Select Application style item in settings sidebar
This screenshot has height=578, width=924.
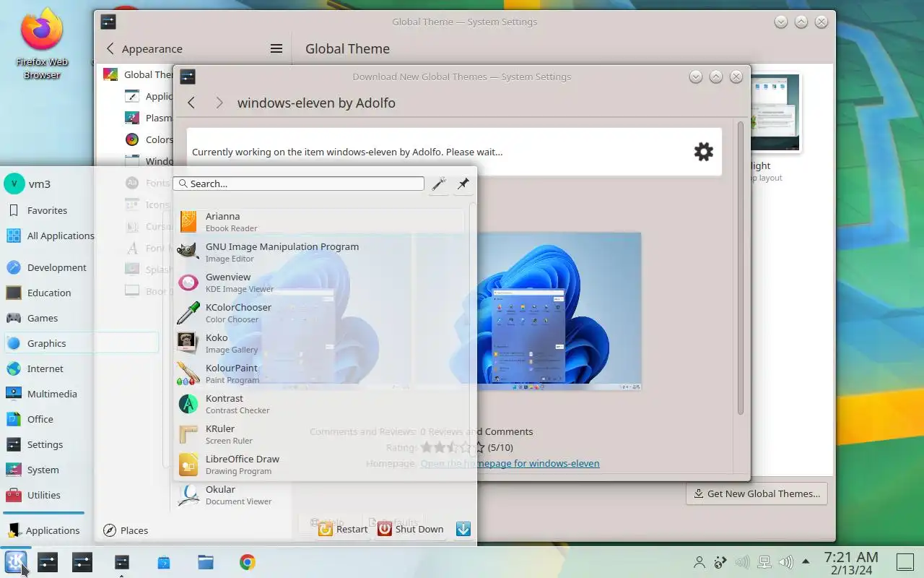point(149,96)
